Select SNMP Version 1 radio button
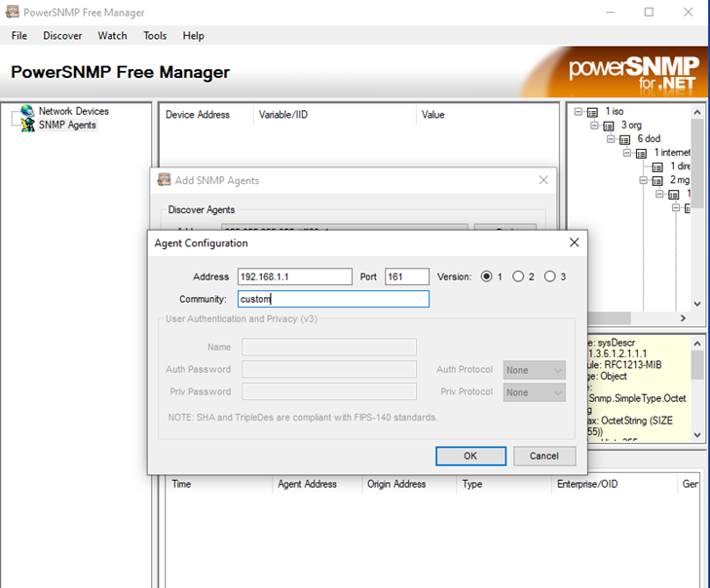The width and height of the screenshot is (710, 588). pos(487,276)
